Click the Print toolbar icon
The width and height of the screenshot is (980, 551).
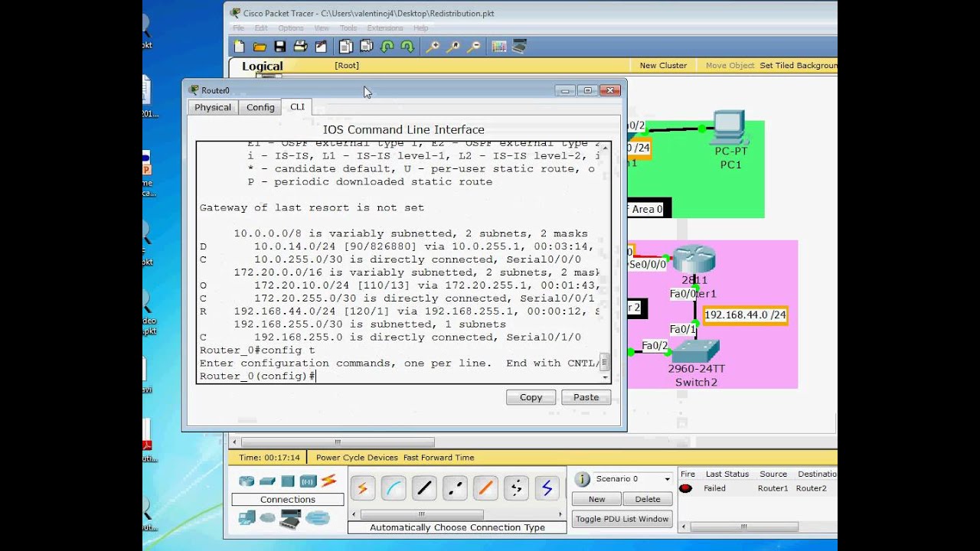click(x=300, y=47)
